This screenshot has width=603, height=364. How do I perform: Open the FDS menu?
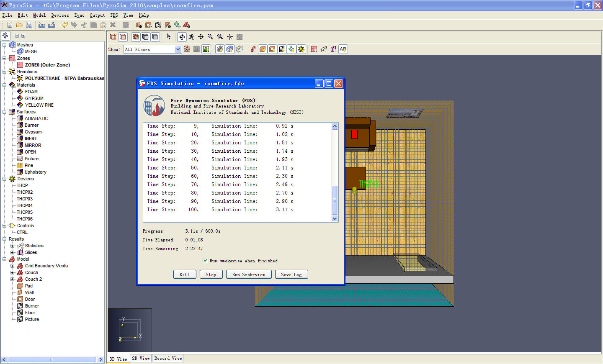tap(114, 15)
